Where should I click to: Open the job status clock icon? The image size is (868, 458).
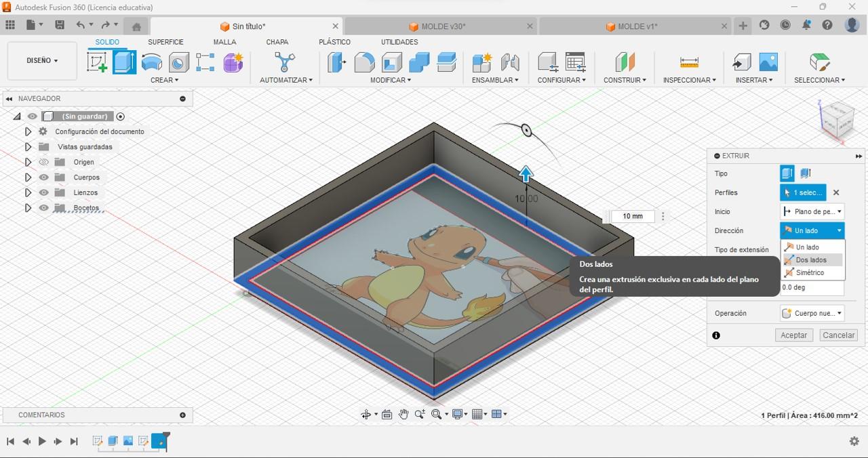(x=785, y=26)
